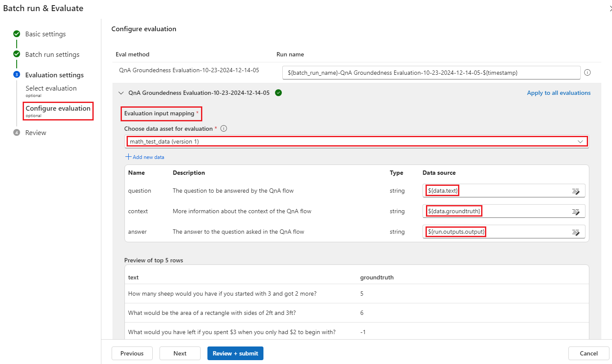Click the plus icon for Add new data
Viewport: 612px width, 364px height.
coord(128,157)
